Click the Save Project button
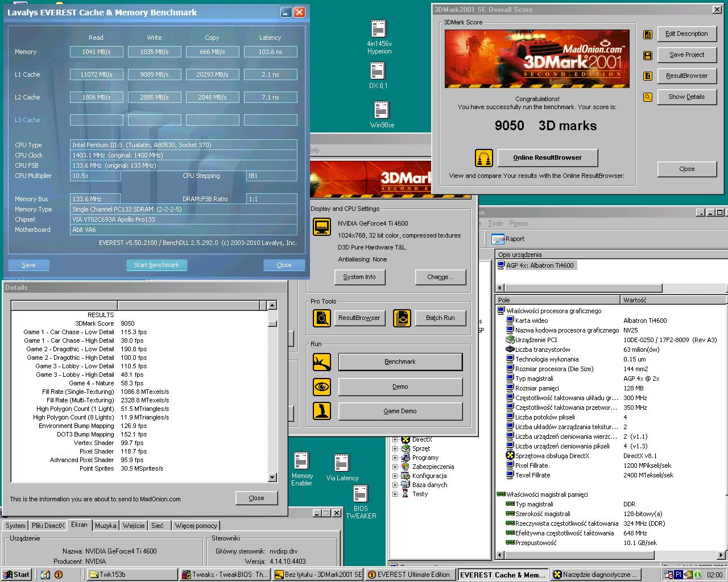This screenshot has width=728, height=582. coord(686,55)
